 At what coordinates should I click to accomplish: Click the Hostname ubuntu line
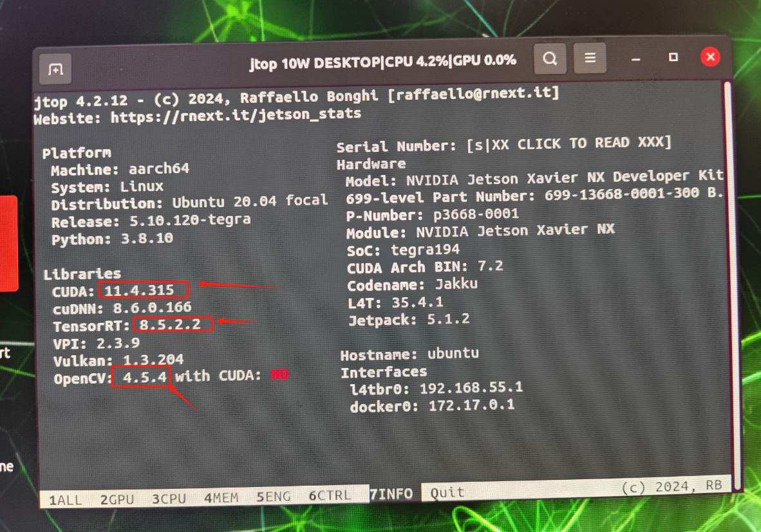coord(409,354)
